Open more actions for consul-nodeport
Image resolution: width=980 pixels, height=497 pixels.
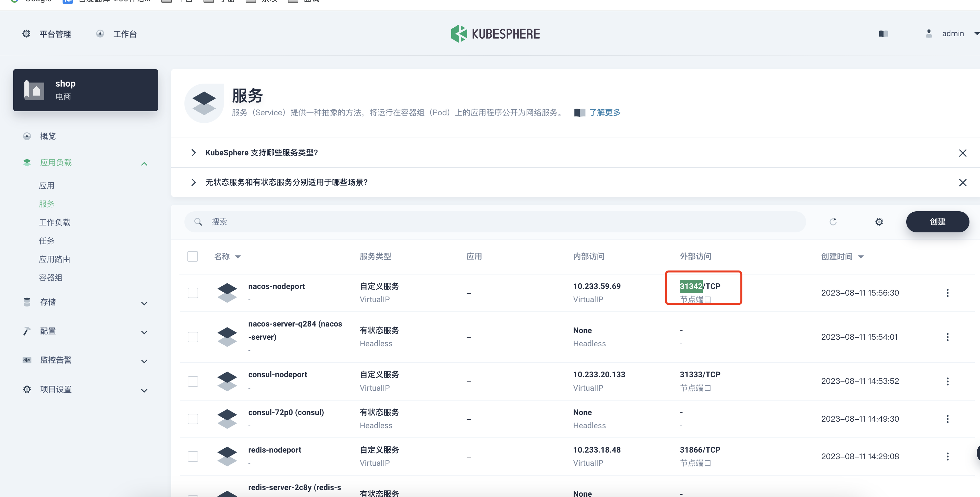947,381
